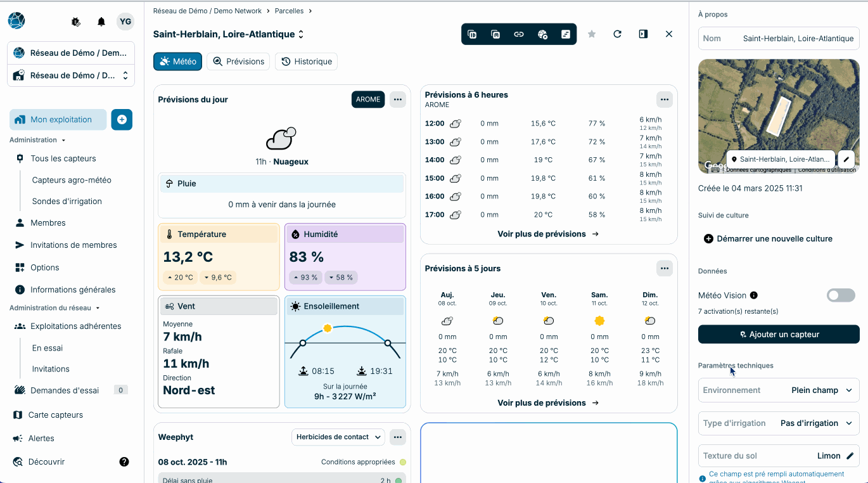Copy the plot link via chain icon

pyautogui.click(x=519, y=34)
